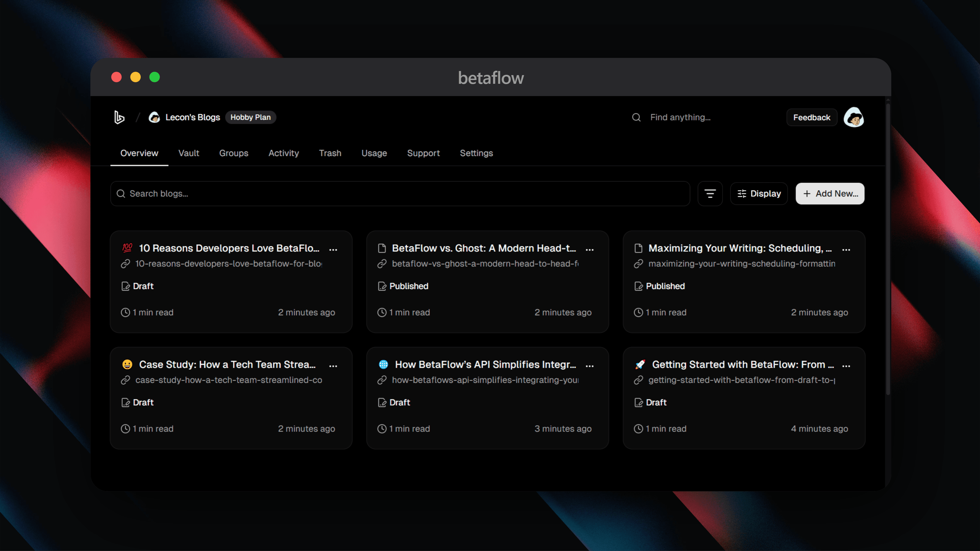Image resolution: width=980 pixels, height=551 pixels.
Task: Click the '4 minutes ago' timestamp
Action: point(819,429)
